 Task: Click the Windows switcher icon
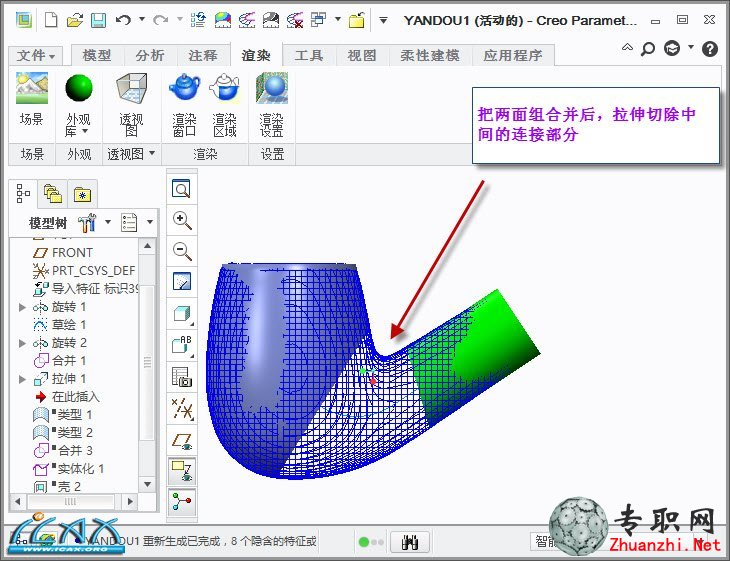[318, 20]
